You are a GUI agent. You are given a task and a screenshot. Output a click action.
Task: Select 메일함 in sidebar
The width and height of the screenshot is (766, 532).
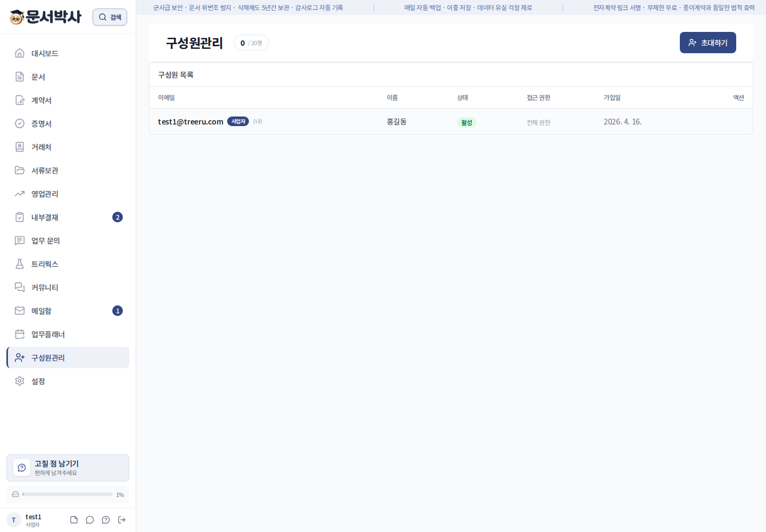click(x=68, y=311)
